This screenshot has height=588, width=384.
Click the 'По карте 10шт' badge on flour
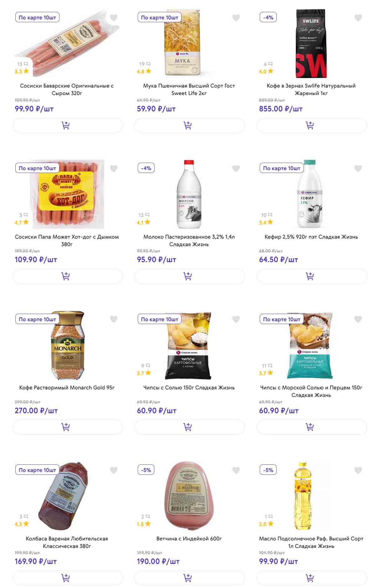[159, 18]
